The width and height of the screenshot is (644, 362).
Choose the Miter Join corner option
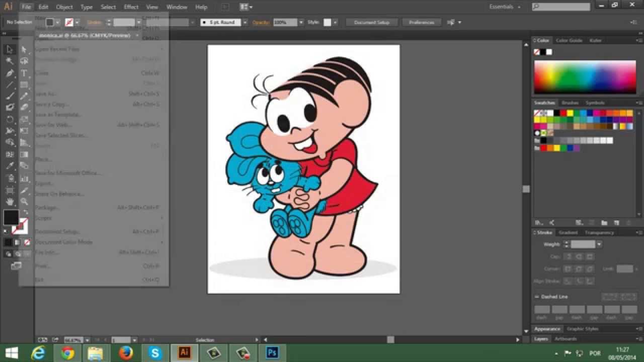[568, 269]
